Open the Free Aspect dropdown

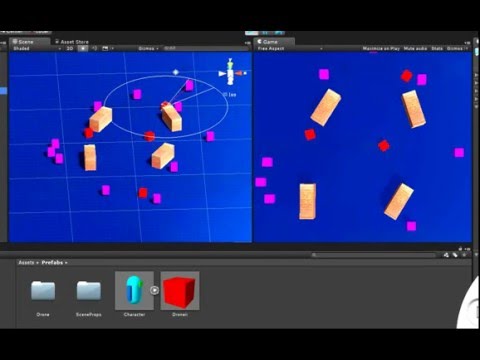coord(290,49)
